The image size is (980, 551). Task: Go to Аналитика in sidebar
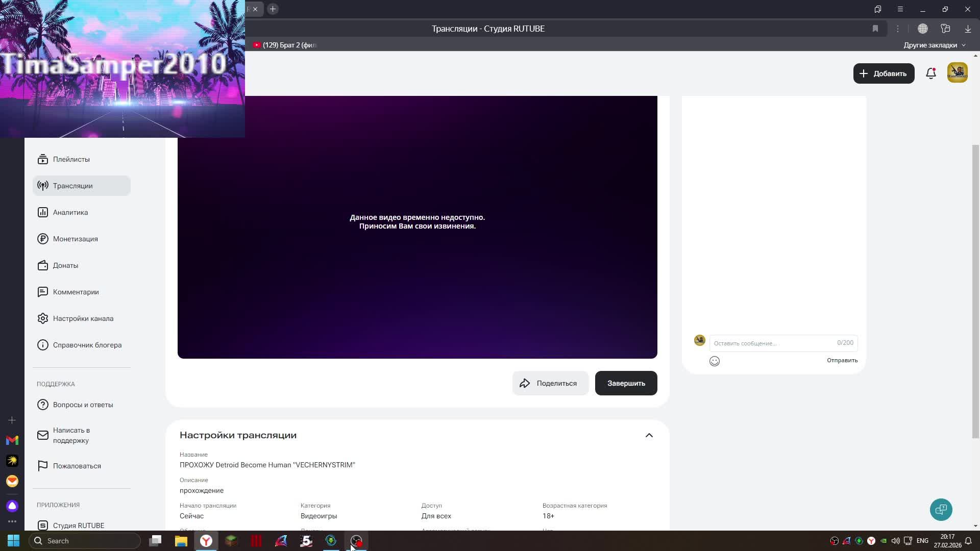click(x=70, y=212)
